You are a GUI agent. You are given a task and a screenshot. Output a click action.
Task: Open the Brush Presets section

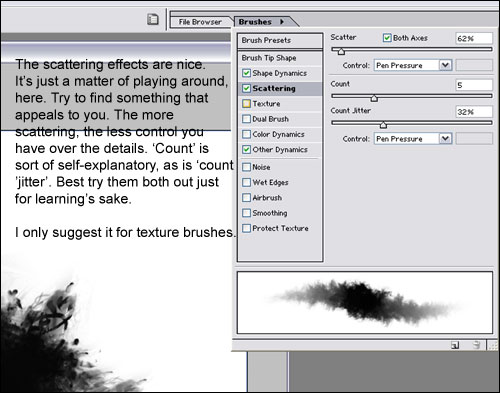tap(280, 40)
